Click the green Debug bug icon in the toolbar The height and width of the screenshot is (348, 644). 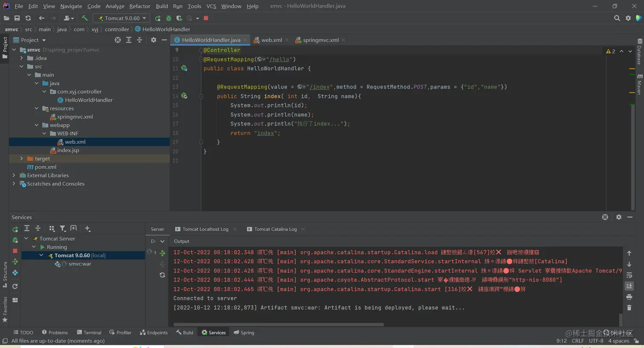click(x=168, y=18)
